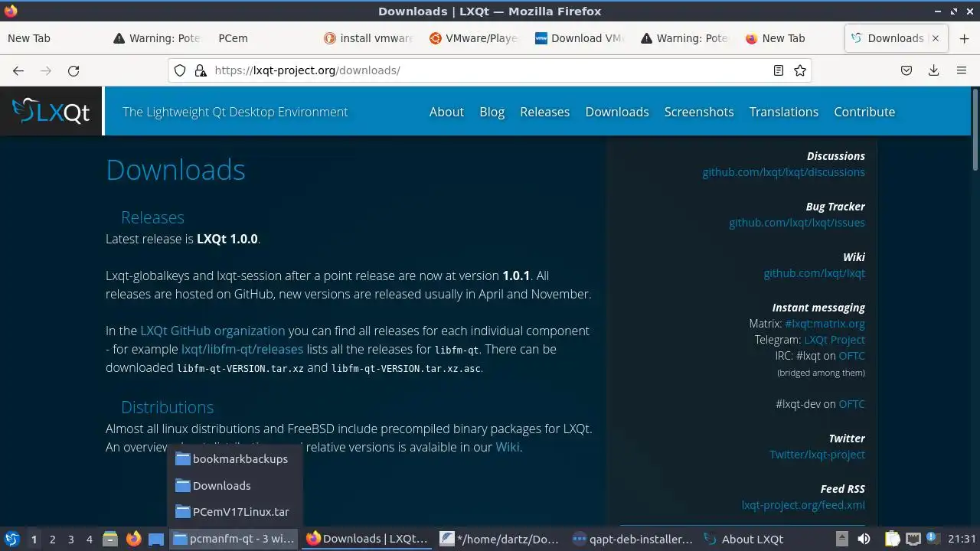
Task: Open Contribute in the site menu
Action: point(864,112)
